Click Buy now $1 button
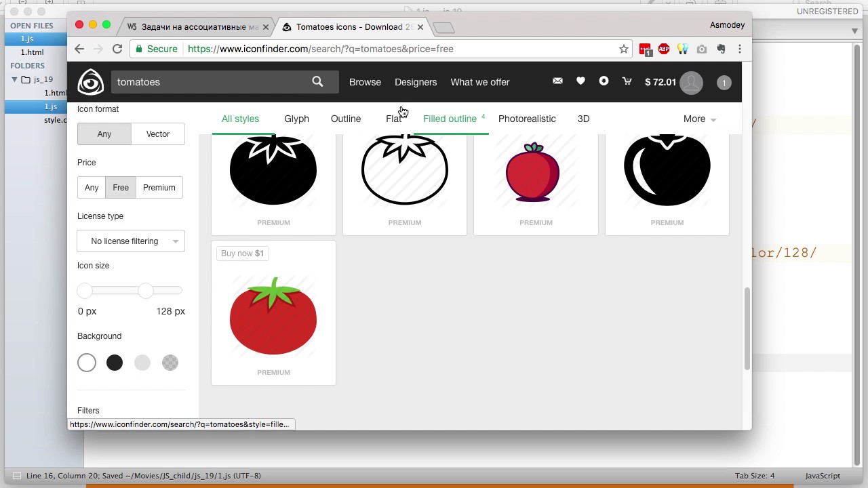The height and width of the screenshot is (488, 868). coord(242,253)
